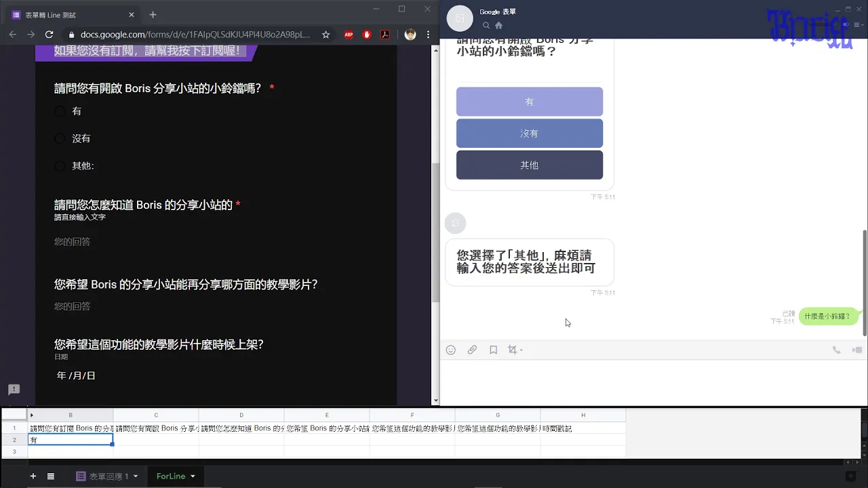Tap the 其他 button in LINE chat
This screenshot has height=488, width=868.
point(530,165)
